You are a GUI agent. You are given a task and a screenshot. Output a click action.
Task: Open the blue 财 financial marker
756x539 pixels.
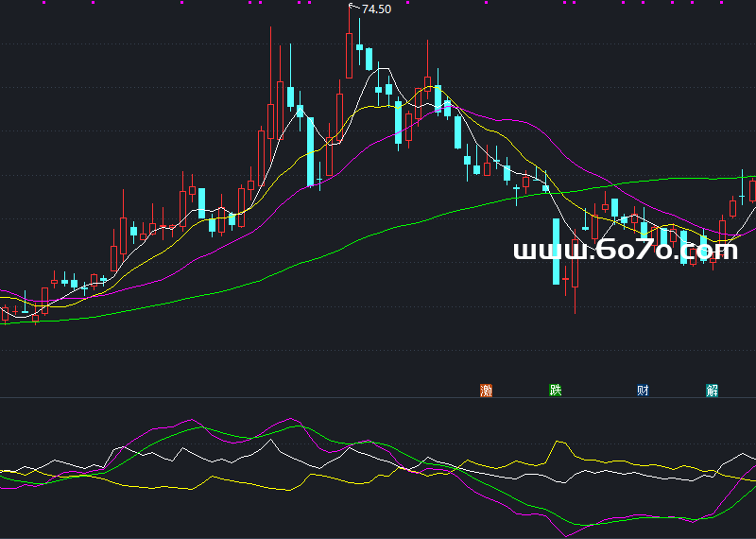(x=642, y=390)
